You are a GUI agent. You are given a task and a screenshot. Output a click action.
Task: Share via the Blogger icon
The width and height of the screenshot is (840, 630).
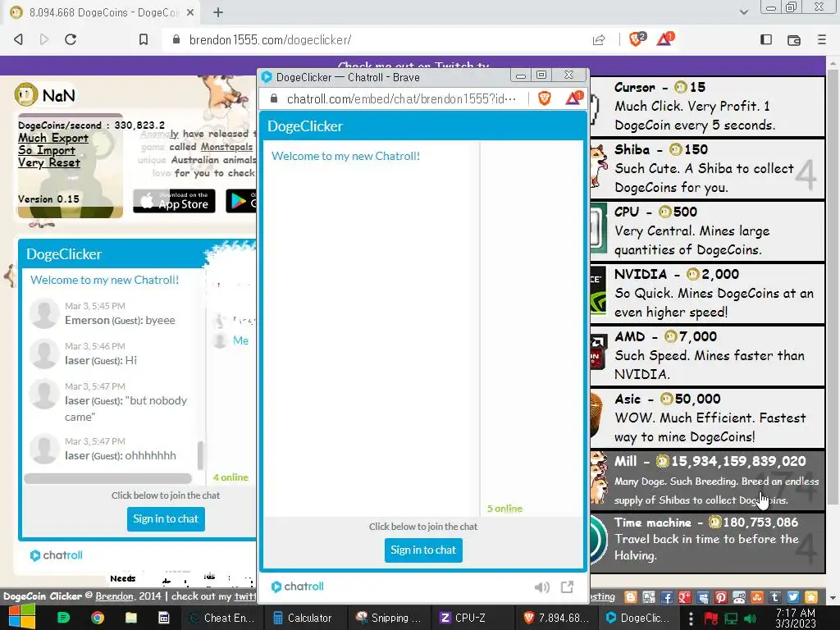point(631,597)
